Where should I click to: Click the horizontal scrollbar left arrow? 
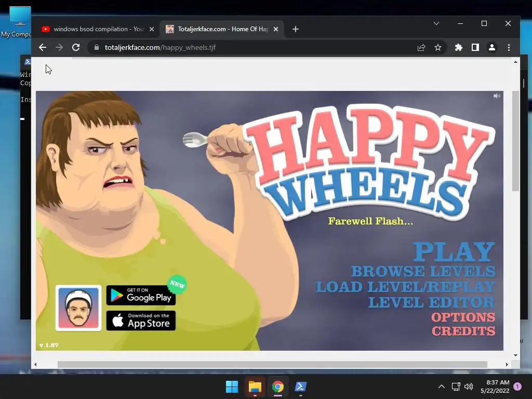(x=35, y=364)
